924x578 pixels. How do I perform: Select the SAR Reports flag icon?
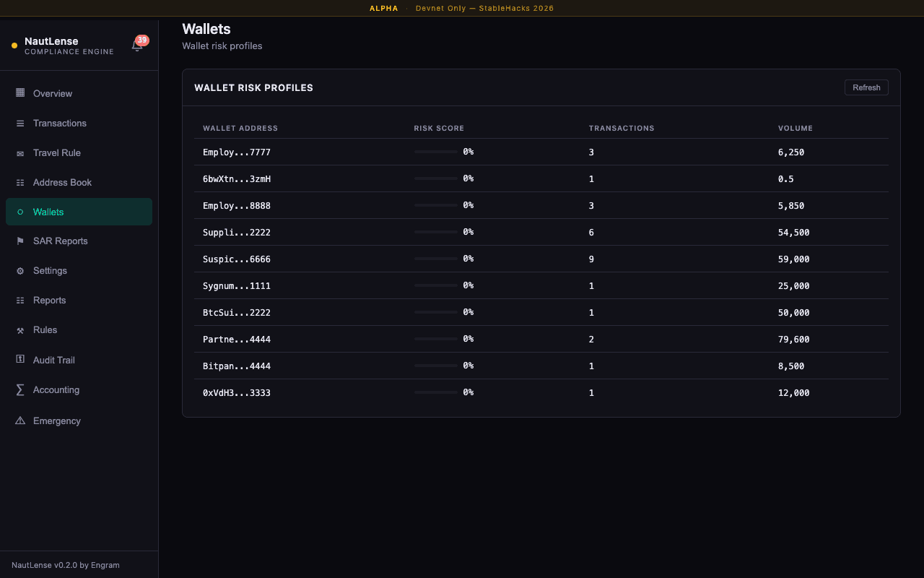coord(19,241)
